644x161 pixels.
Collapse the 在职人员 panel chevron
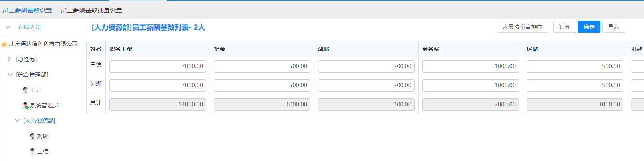tap(8, 27)
